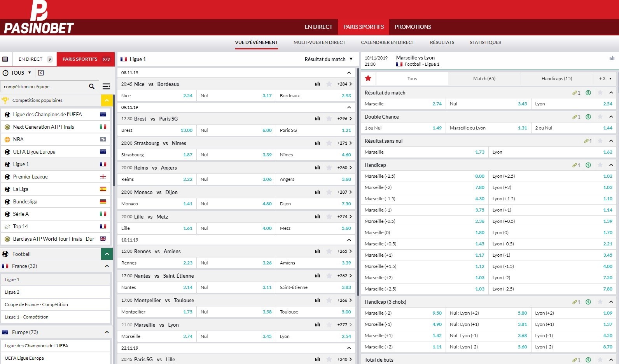This screenshot has height=364, width=619.
Task: Open the EN DIRECT top menu
Action: [x=318, y=27]
